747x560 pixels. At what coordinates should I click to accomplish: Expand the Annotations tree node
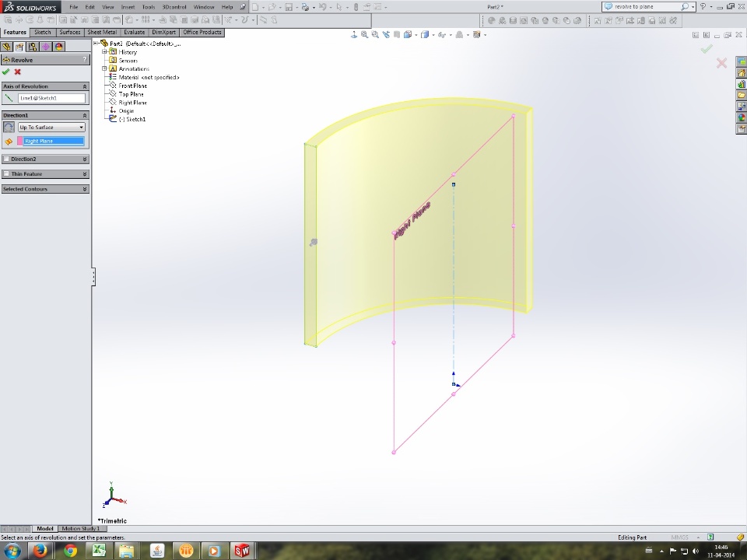[104, 68]
